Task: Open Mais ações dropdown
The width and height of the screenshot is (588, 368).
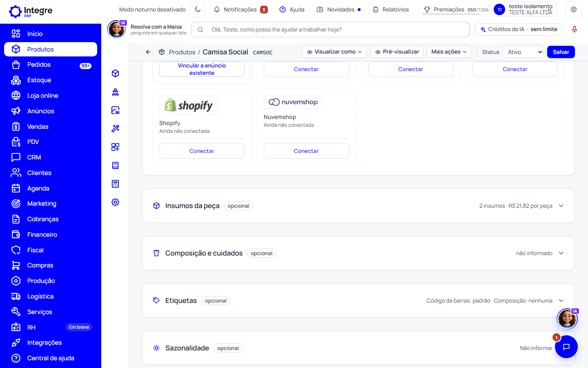Action: pyautogui.click(x=449, y=52)
